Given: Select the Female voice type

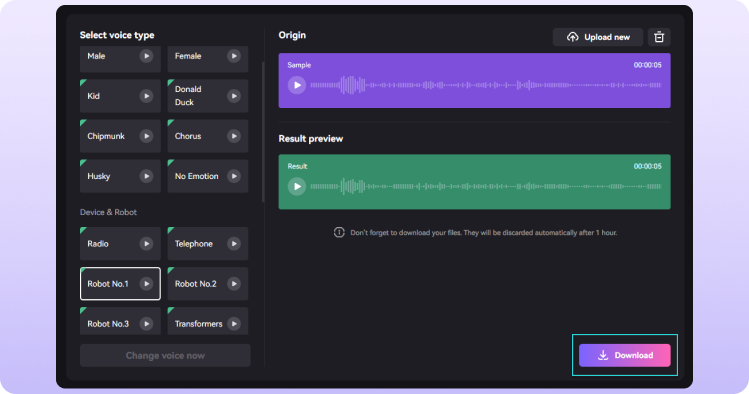Looking at the screenshot, I should (x=208, y=59).
